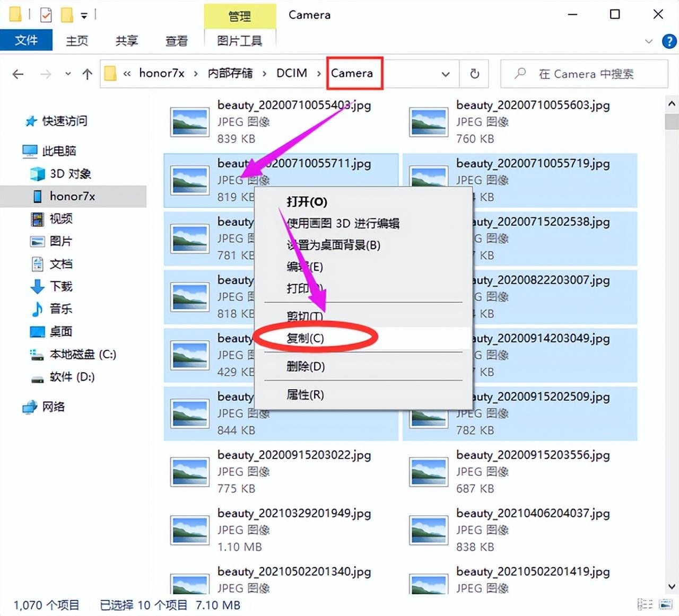679x616 pixels.
Task: Click the scrollbar down arrow
Action: coord(672,587)
